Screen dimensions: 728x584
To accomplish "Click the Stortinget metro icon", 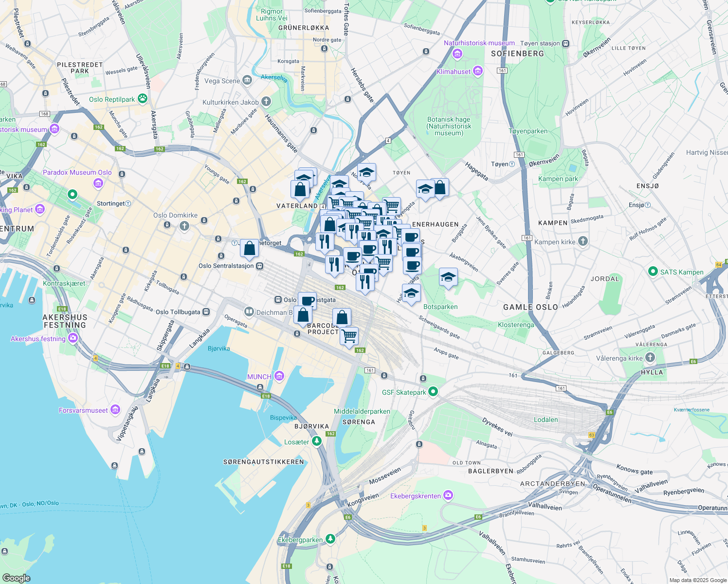I will pyautogui.click(x=128, y=203).
